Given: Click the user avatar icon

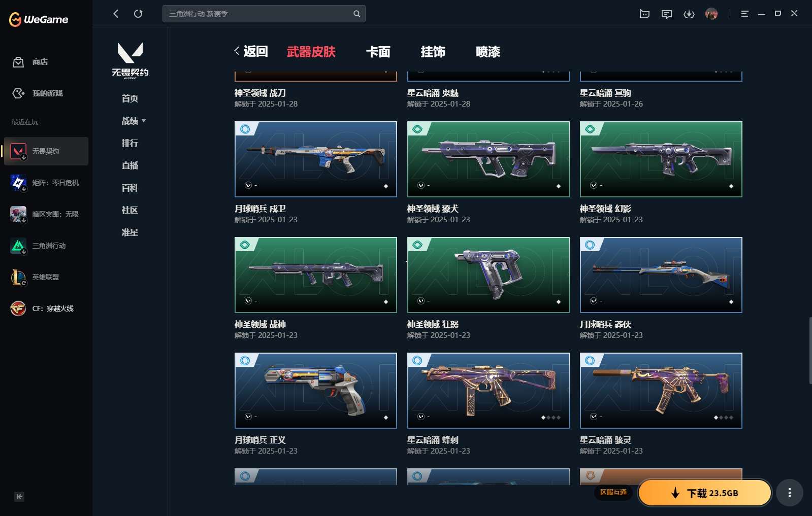Looking at the screenshot, I should [711, 14].
